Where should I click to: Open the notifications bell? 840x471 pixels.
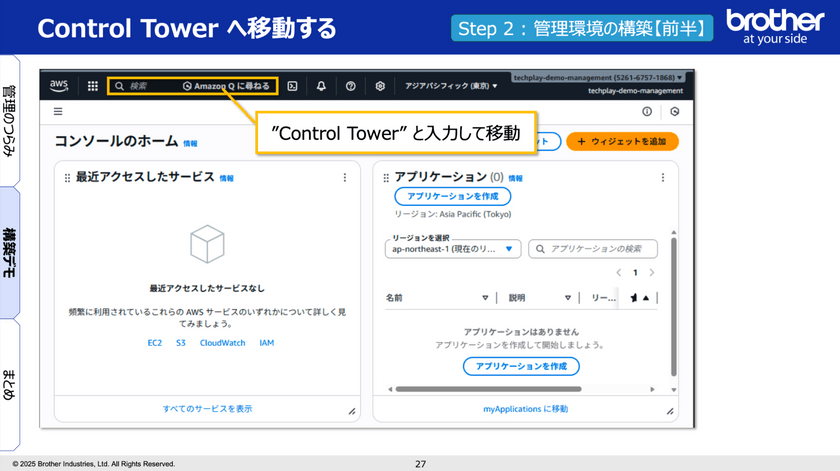coord(321,86)
